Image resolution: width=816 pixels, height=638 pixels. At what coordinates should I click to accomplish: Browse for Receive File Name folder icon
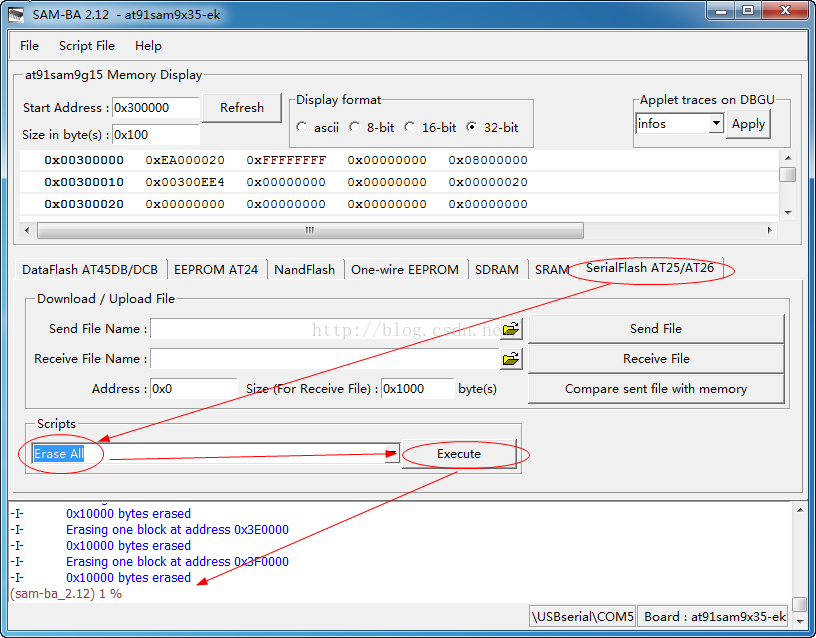(x=511, y=359)
